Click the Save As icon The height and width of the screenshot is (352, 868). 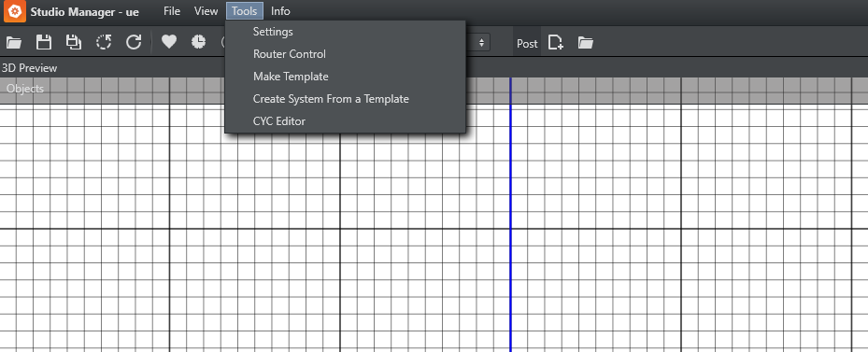(74, 42)
